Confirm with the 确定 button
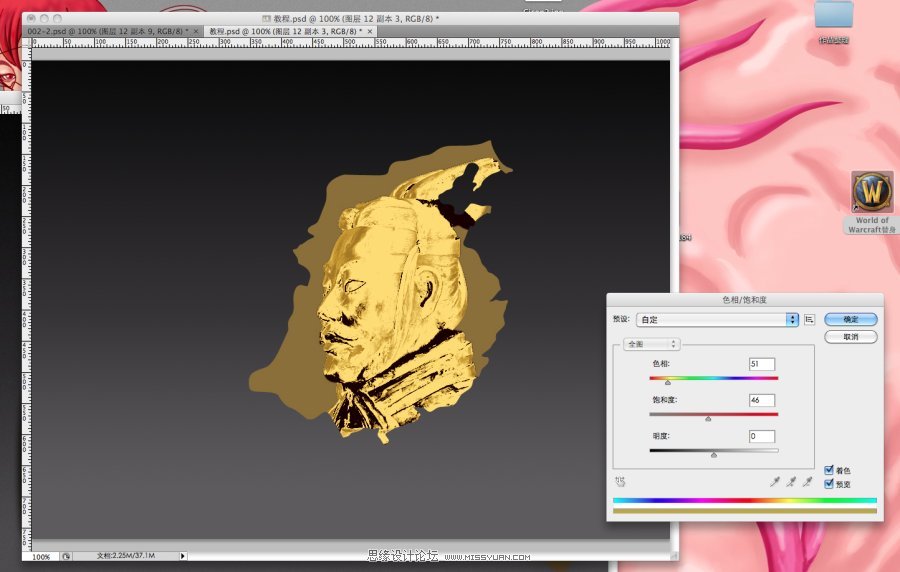 (851, 319)
